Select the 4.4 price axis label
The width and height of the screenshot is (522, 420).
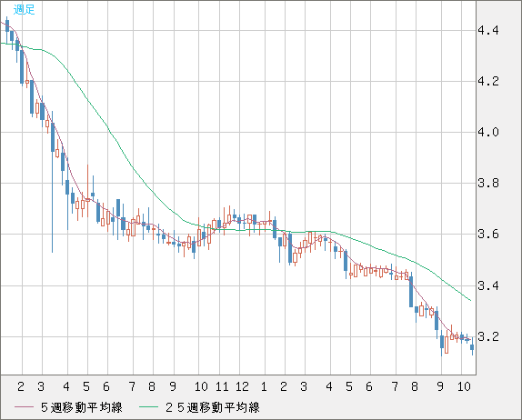point(488,31)
